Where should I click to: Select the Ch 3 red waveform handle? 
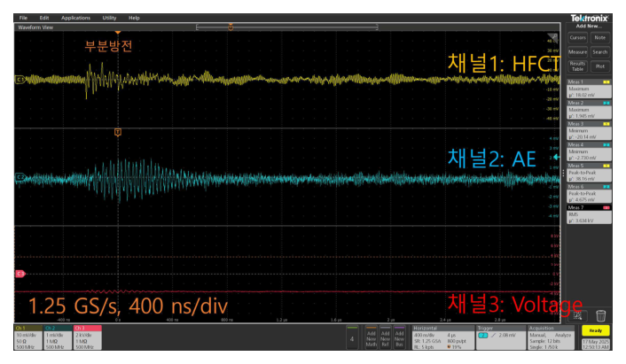click(19, 274)
